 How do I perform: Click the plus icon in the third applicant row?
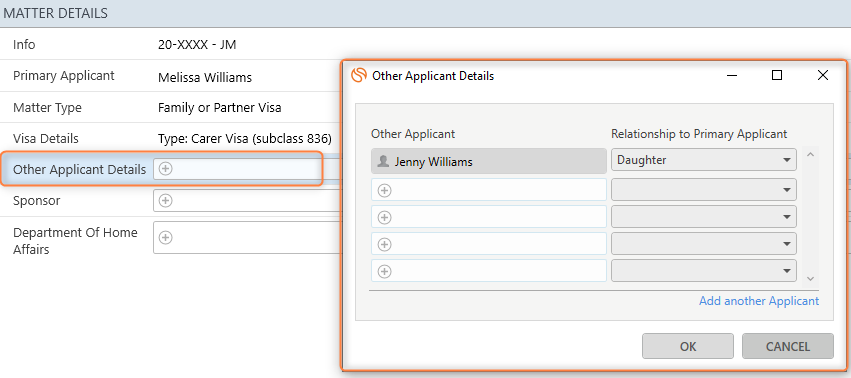pos(384,217)
